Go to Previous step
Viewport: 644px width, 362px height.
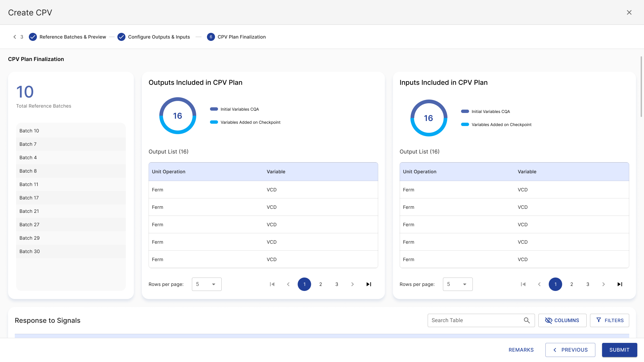[x=570, y=350]
